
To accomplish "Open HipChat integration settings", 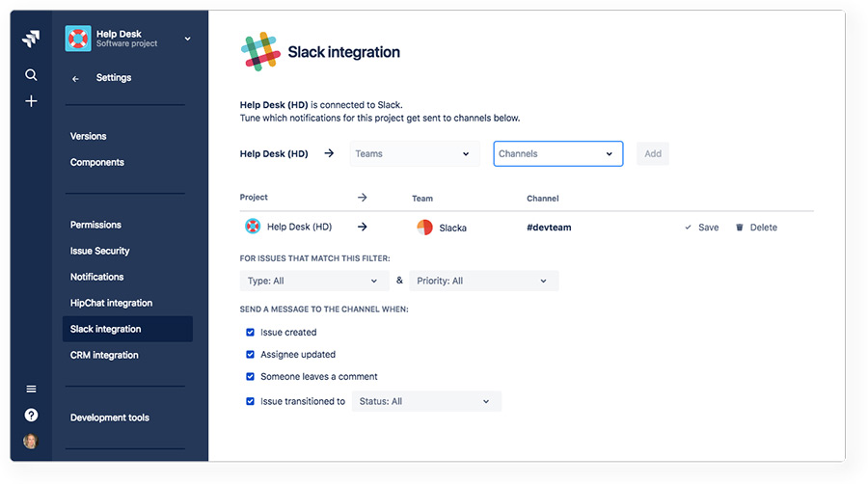I will pyautogui.click(x=111, y=303).
